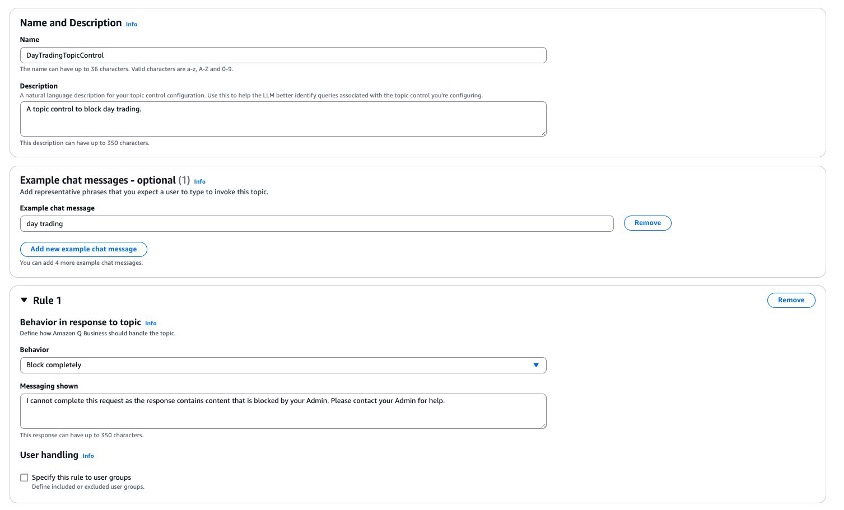844x510 pixels.
Task: Open the Behavior dropdown showing Block completely
Action: tap(283, 365)
